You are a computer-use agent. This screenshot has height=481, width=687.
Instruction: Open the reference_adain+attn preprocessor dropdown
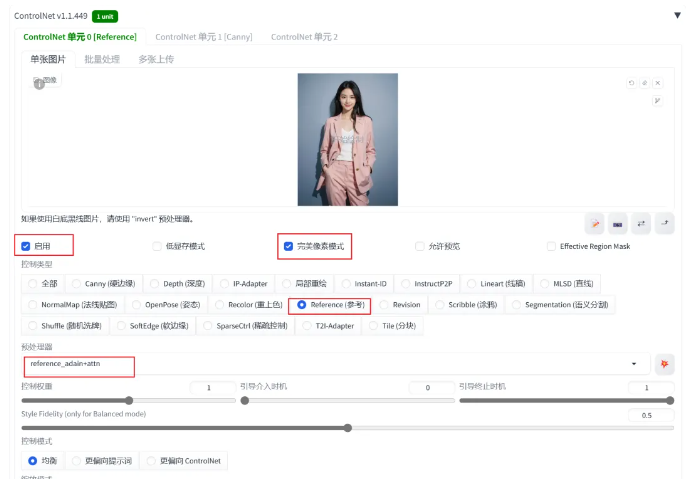pyautogui.click(x=336, y=364)
